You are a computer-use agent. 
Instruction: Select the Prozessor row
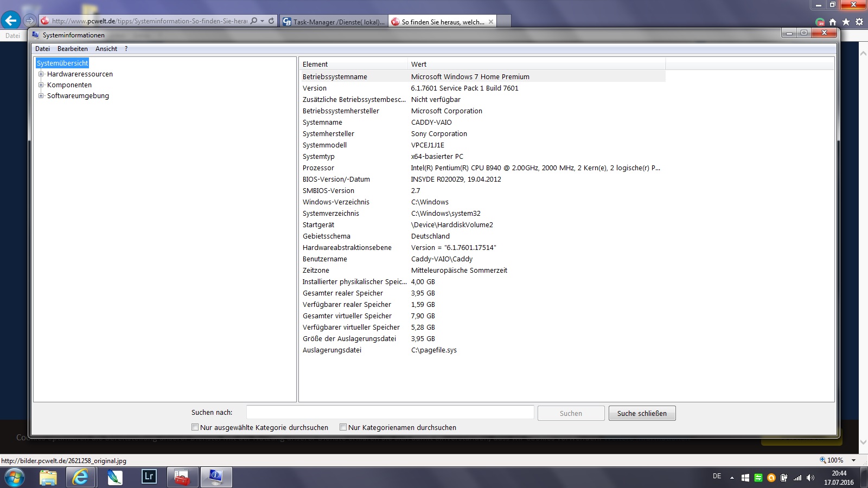tap(482, 168)
